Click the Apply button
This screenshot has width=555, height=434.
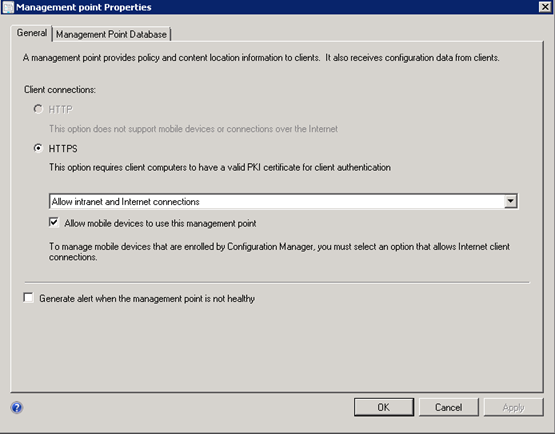(x=513, y=407)
